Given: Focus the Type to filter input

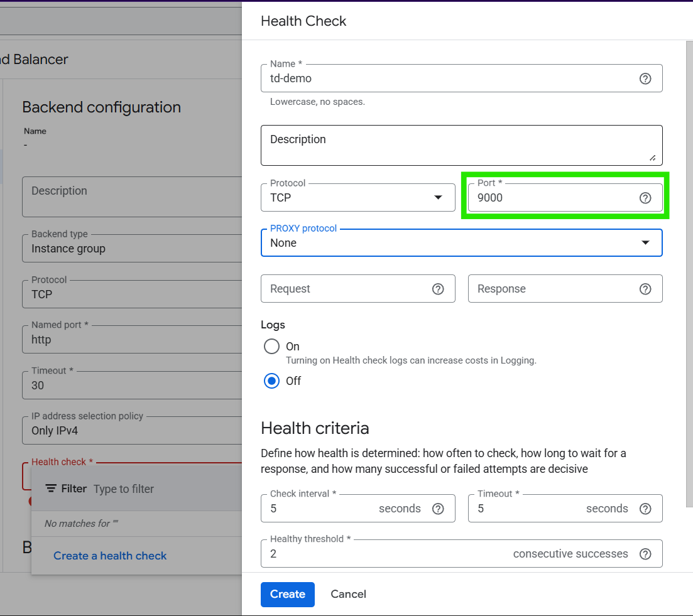Looking at the screenshot, I should coord(163,489).
